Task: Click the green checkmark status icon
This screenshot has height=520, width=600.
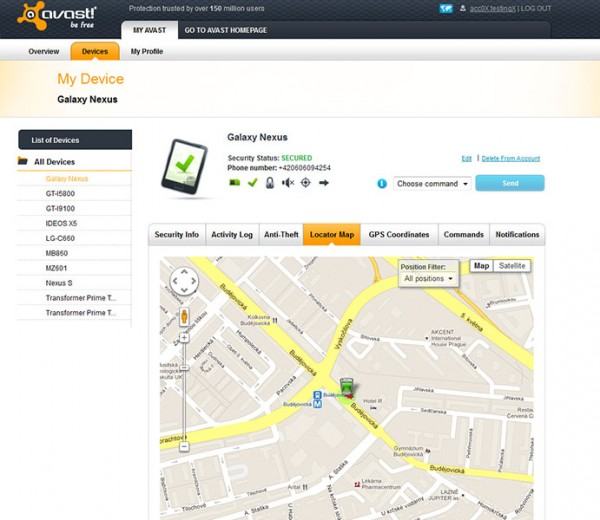Action: point(253,183)
